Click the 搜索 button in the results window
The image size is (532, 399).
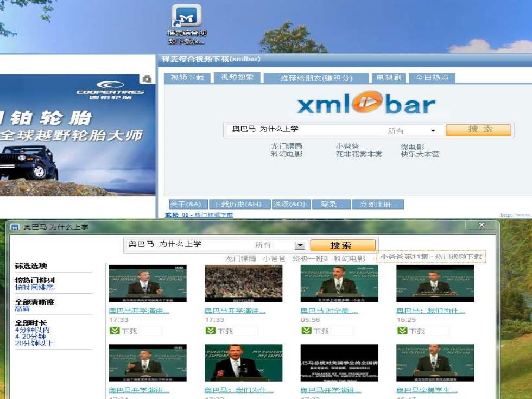(x=343, y=245)
